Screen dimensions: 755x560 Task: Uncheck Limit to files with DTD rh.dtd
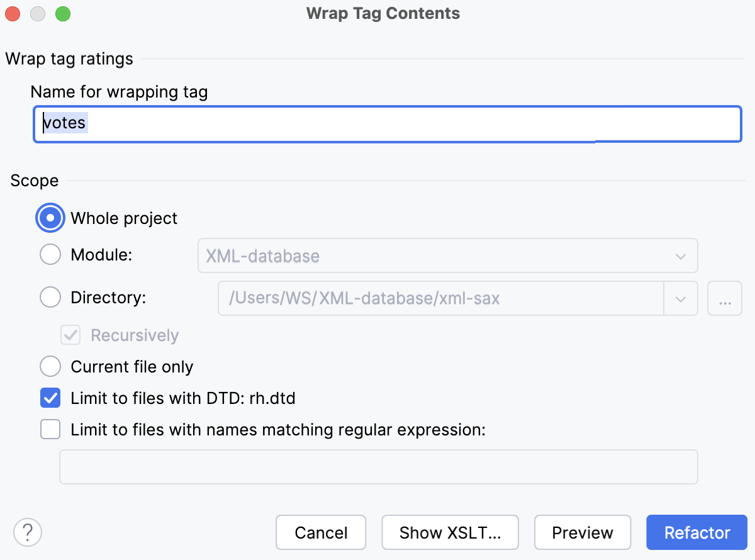(x=50, y=398)
